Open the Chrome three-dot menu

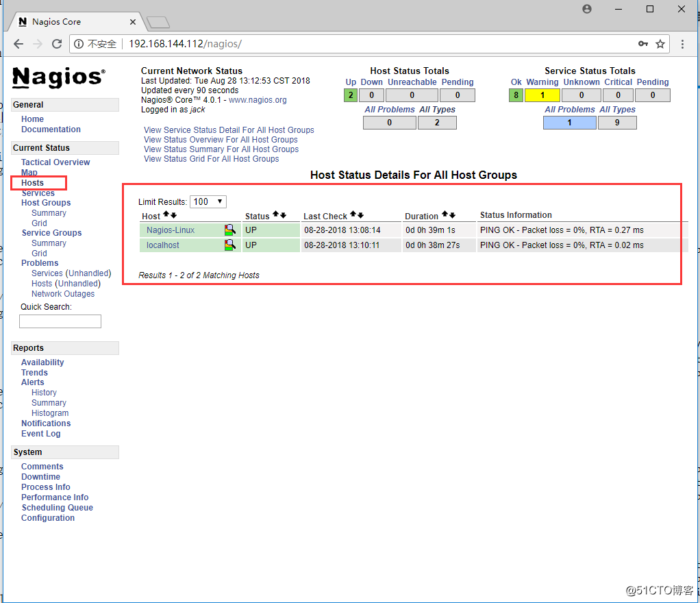[x=682, y=44]
